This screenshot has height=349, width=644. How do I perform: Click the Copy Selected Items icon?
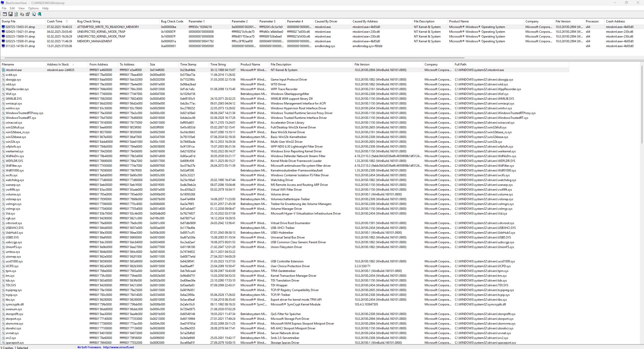click(22, 14)
